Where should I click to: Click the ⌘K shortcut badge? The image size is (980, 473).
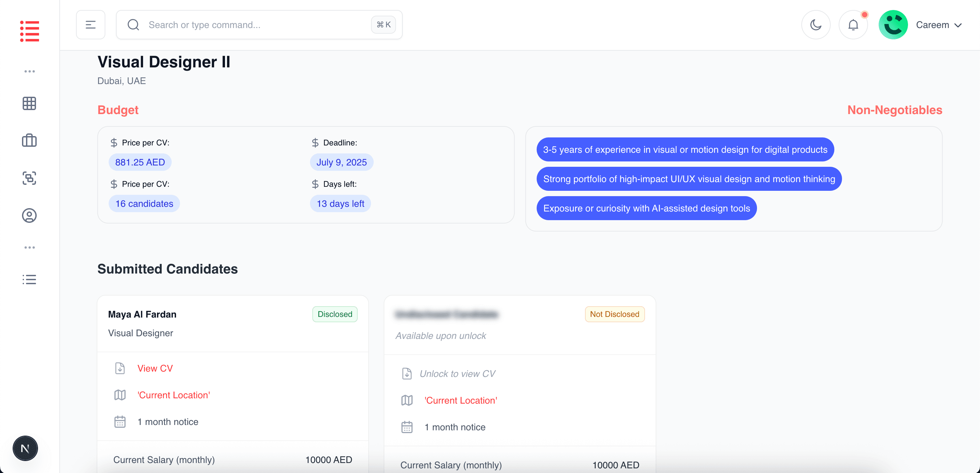click(383, 25)
